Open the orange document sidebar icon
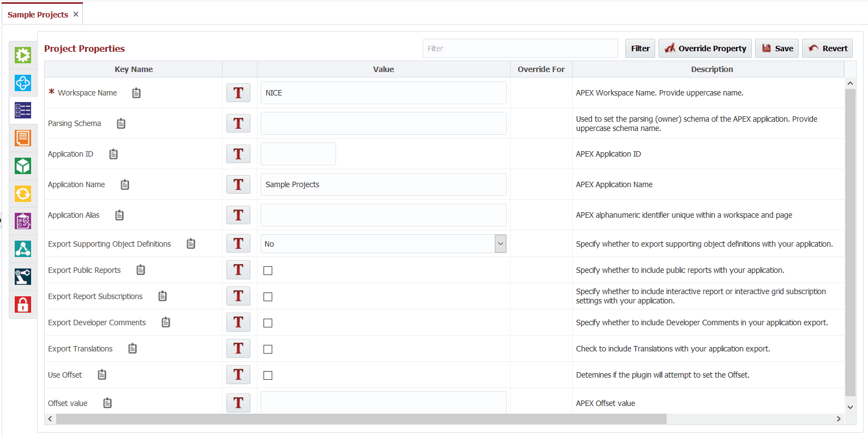 click(x=23, y=138)
